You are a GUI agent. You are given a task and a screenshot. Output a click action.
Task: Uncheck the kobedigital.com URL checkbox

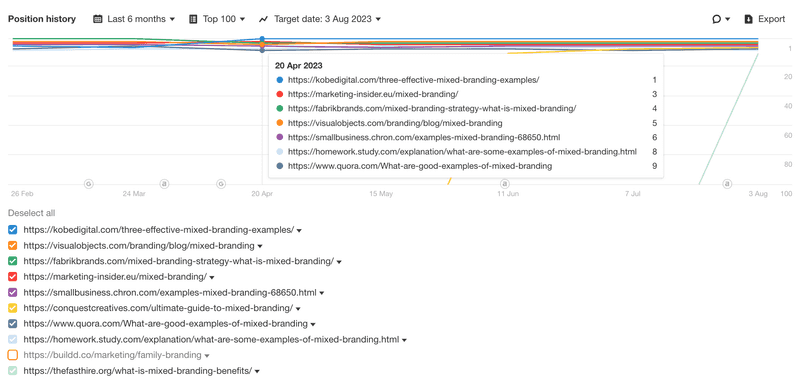click(13, 229)
